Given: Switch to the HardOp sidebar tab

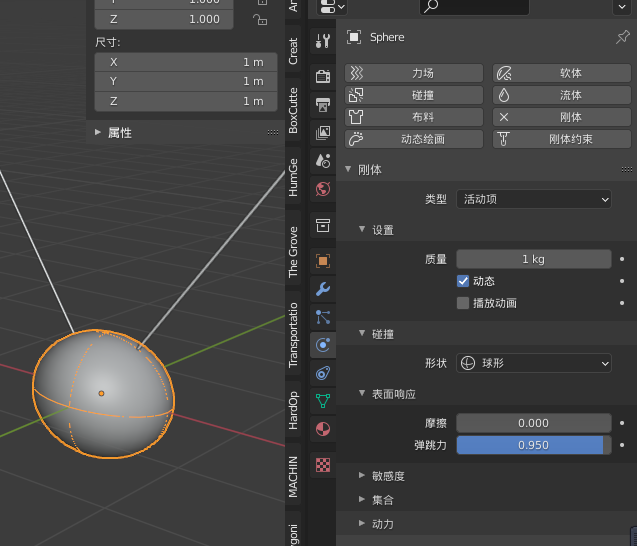Looking at the screenshot, I should click(x=293, y=410).
